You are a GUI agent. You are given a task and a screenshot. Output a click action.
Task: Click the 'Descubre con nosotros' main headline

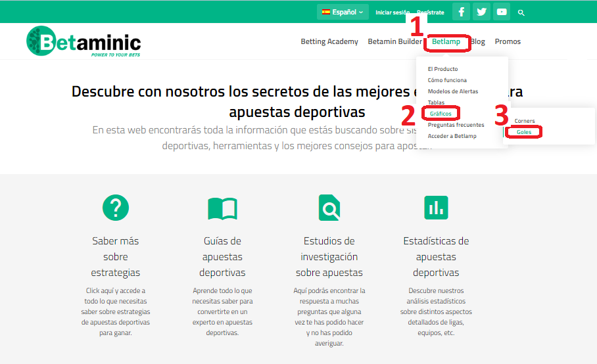(x=297, y=102)
